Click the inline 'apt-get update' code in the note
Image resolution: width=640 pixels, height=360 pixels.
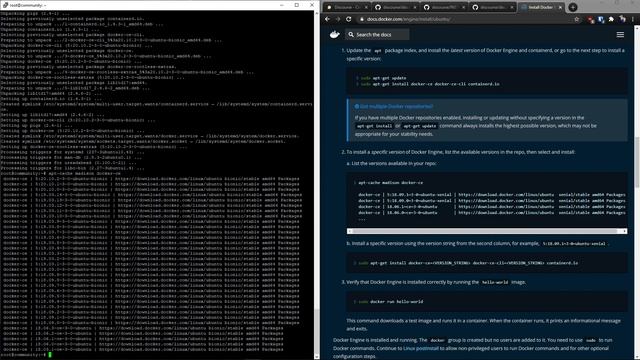tap(420, 126)
